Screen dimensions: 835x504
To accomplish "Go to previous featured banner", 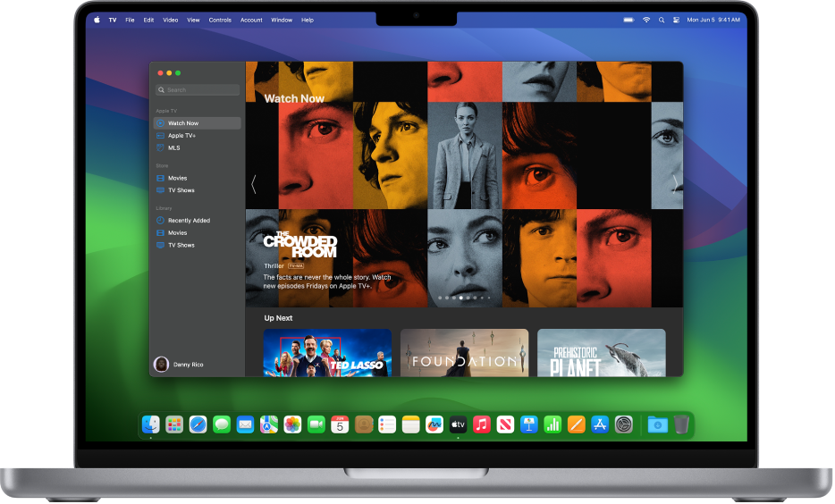I will pos(254,184).
